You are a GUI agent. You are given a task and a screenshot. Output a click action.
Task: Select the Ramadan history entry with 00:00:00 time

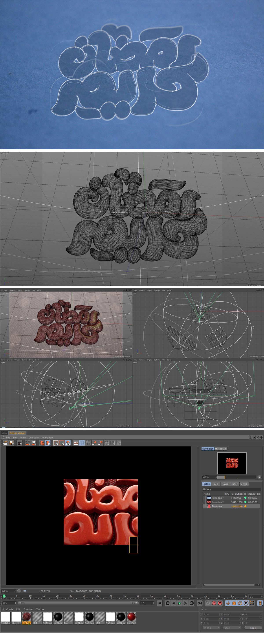[231, 502]
